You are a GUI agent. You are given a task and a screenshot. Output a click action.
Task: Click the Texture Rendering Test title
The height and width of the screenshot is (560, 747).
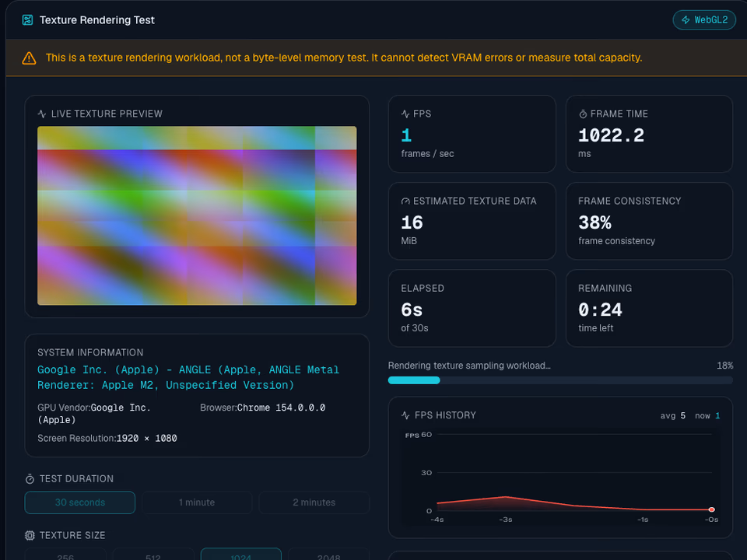tap(97, 20)
